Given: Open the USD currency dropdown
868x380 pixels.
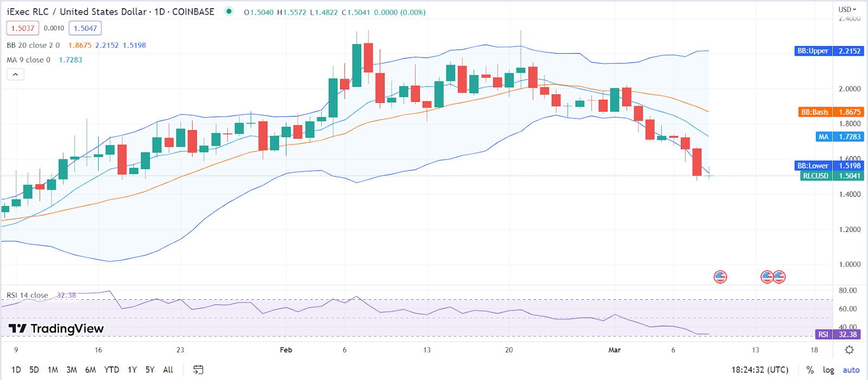Looking at the screenshot, I should point(847,9).
